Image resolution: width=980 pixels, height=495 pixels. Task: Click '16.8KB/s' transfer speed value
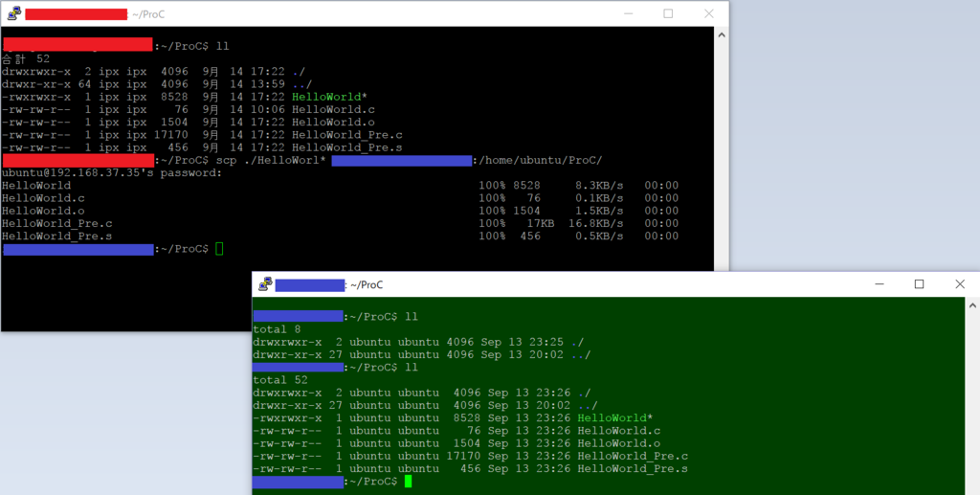(x=595, y=223)
